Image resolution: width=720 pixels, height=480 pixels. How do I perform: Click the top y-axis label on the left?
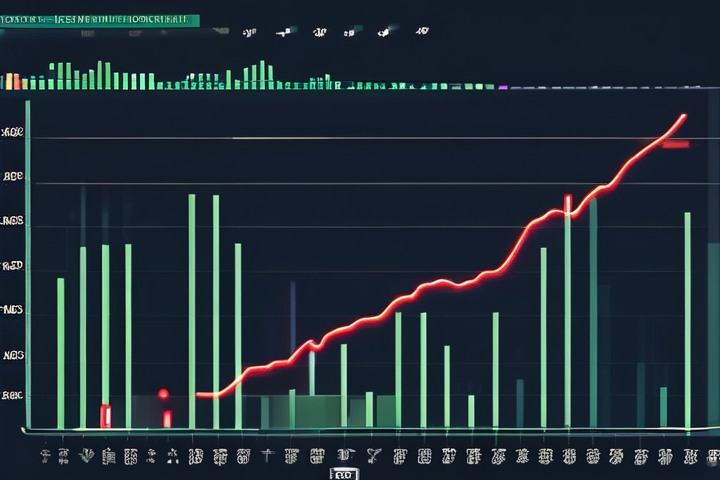pos(13,132)
